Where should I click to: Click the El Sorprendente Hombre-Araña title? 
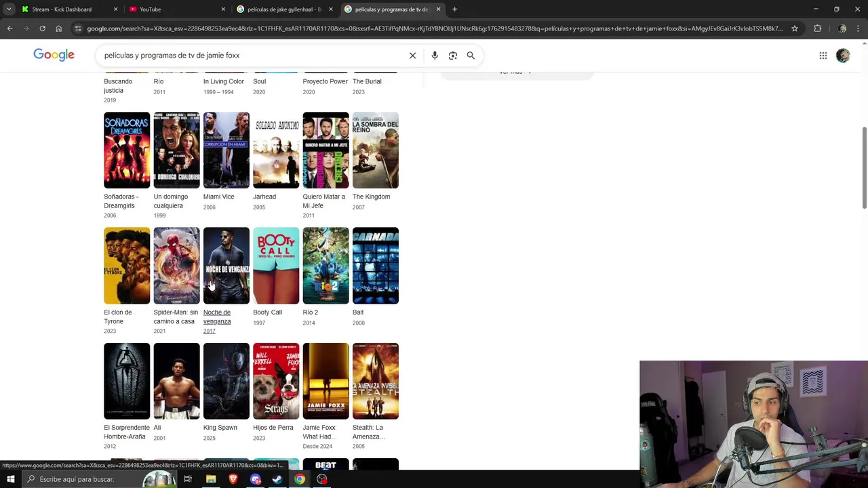(127, 432)
